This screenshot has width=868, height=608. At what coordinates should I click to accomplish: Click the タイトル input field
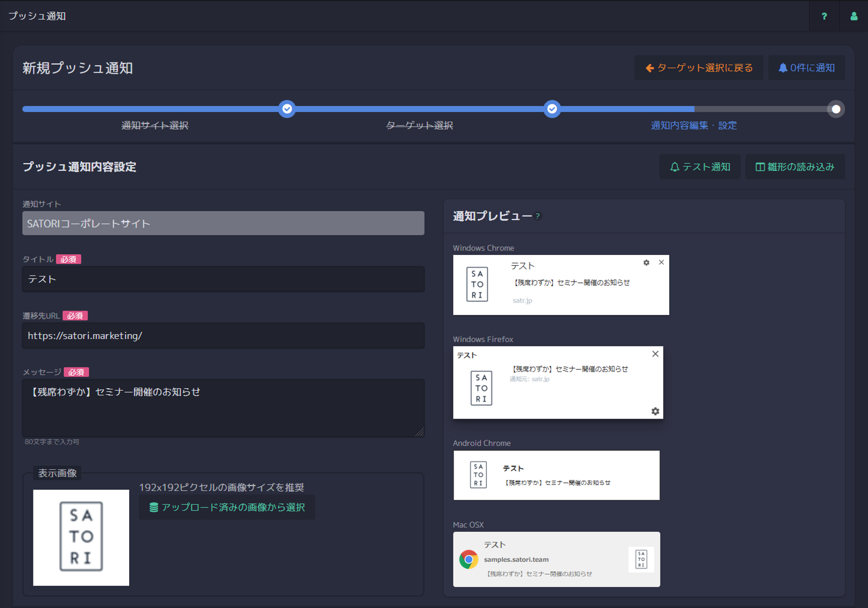pos(223,279)
